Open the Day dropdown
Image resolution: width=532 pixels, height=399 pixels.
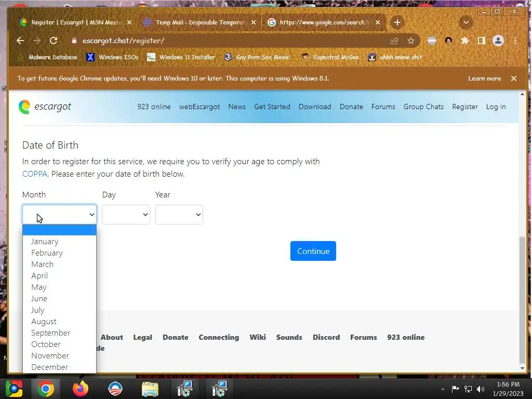[x=126, y=215]
